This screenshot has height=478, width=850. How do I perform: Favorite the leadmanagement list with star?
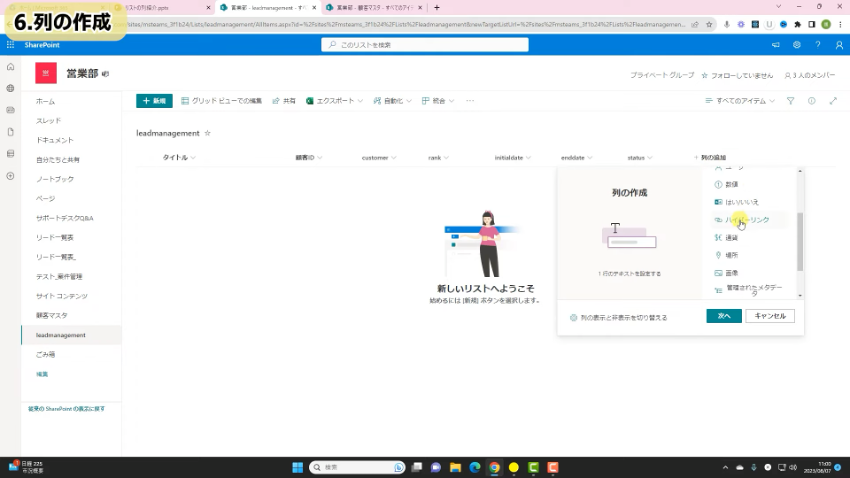[208, 133]
